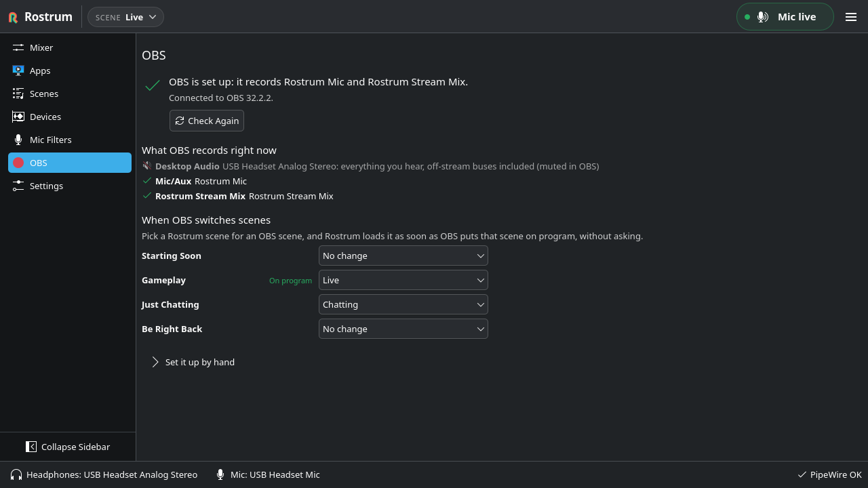Click the Apps monitor icon

click(x=18, y=70)
